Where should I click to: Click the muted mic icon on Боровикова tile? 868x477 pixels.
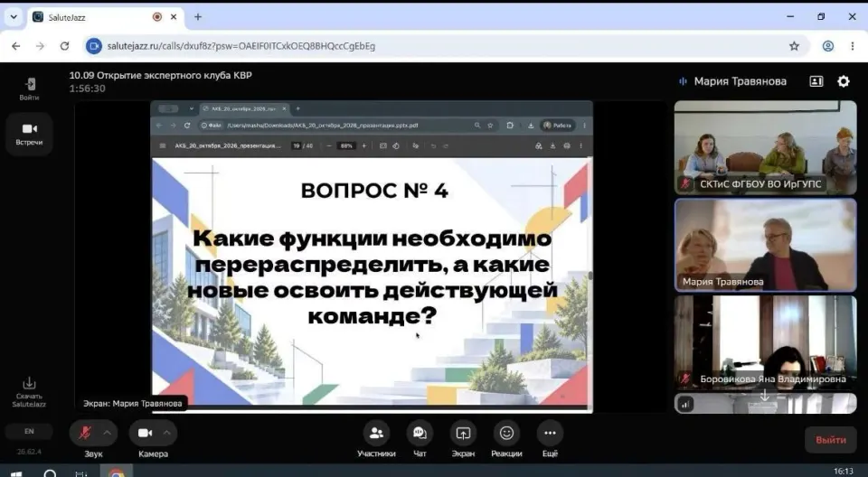(685, 379)
